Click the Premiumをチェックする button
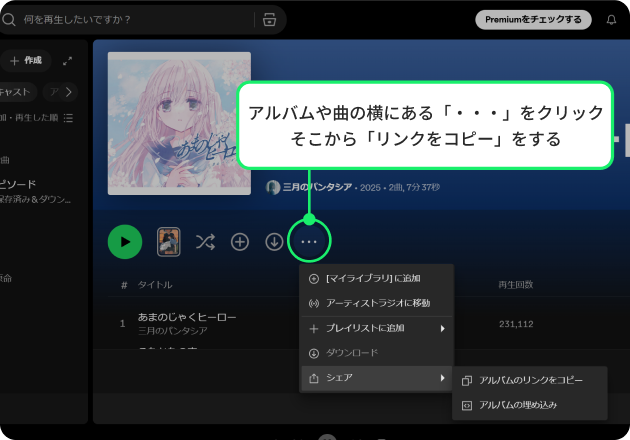This screenshot has height=440, width=630. tap(533, 19)
